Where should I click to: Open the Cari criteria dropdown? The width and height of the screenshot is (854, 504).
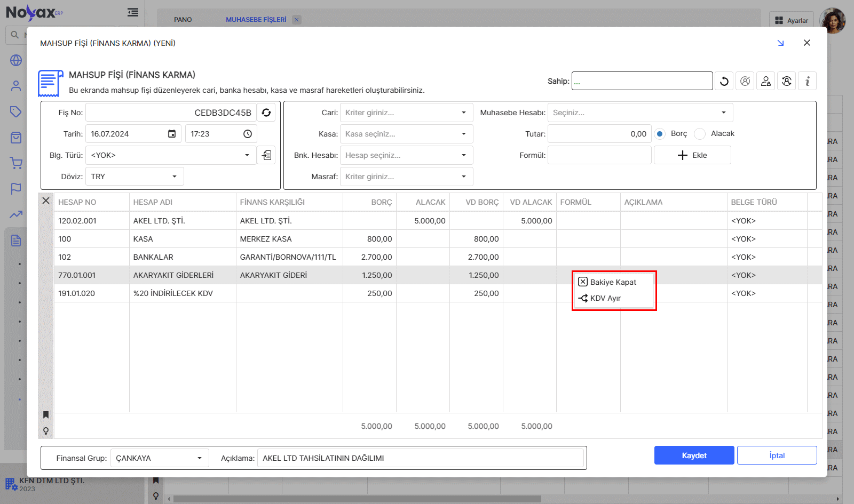pos(464,113)
